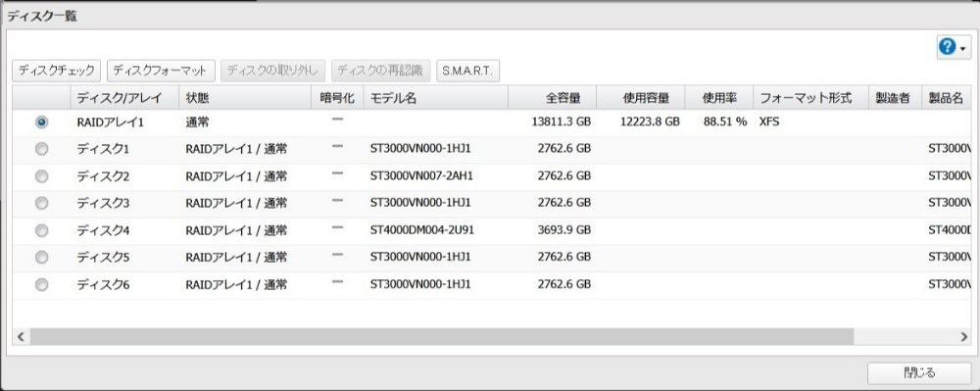Screen dimensions: 980x391
Task: Click the ディスク6 name cell
Action: coord(103,285)
